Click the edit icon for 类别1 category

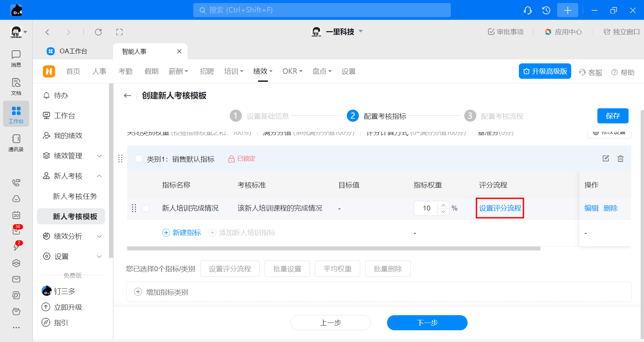tap(605, 159)
